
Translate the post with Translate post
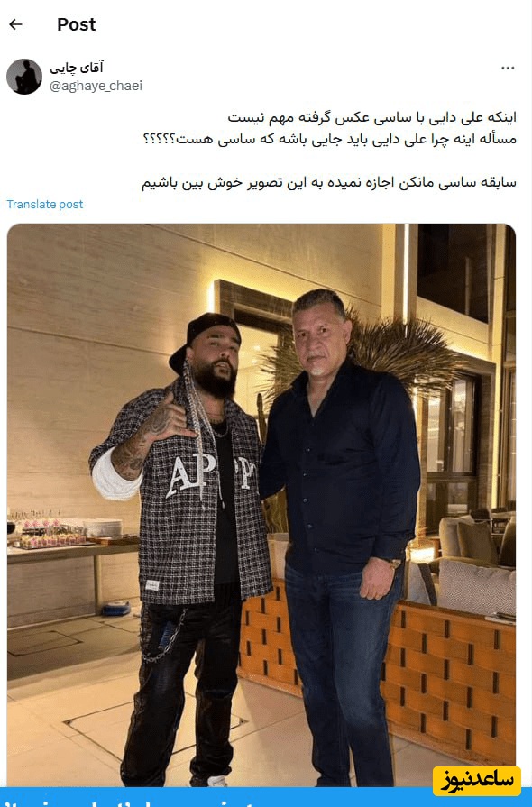pyautogui.click(x=45, y=205)
